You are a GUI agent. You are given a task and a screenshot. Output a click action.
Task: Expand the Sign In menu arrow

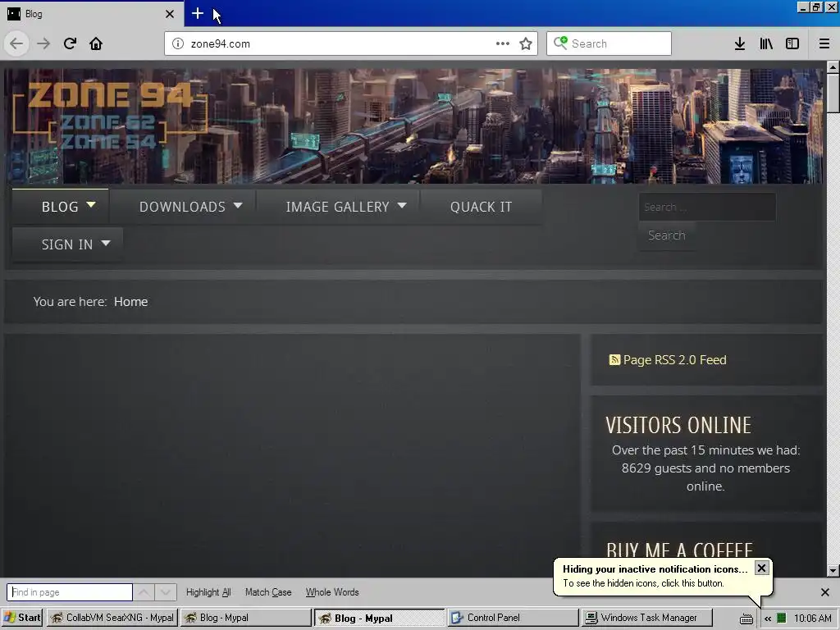[106, 243]
